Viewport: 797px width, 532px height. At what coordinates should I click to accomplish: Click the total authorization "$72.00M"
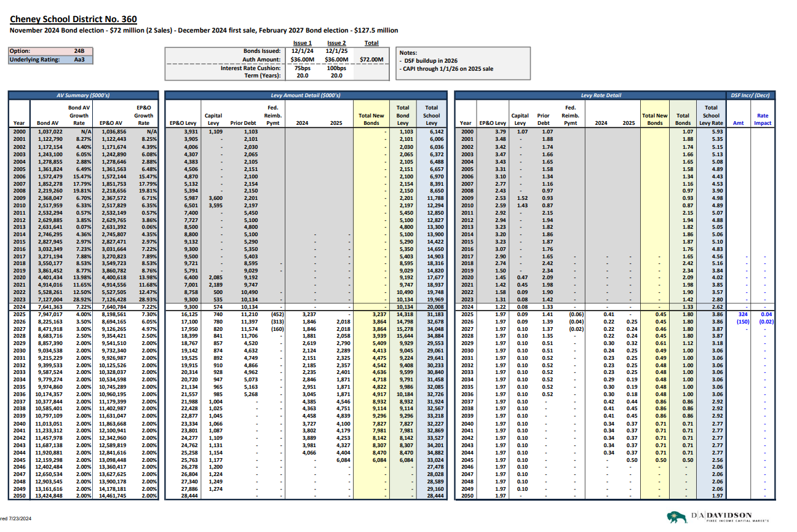click(371, 60)
